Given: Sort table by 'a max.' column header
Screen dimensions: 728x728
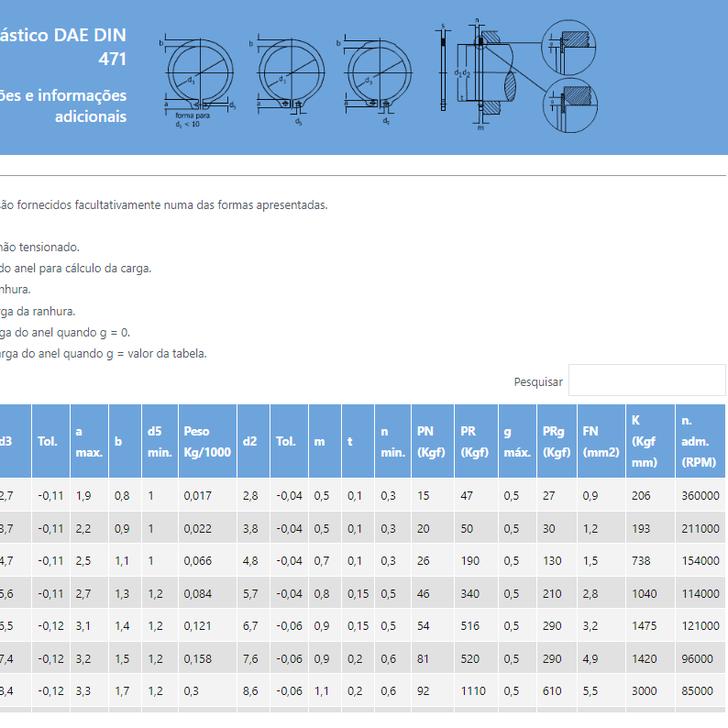Looking at the screenshot, I should [88, 441].
